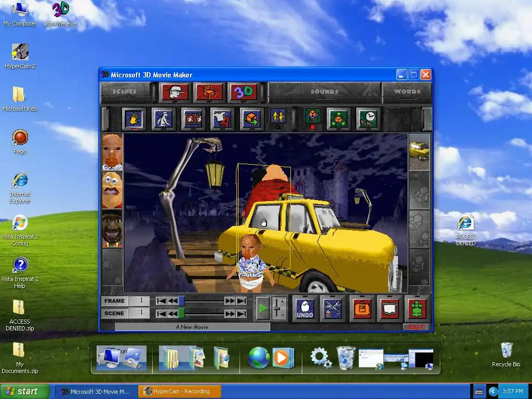Image resolution: width=532 pixels, height=399 pixels.
Task: Click the 'A New Movie' title bar
Action: pos(192,327)
